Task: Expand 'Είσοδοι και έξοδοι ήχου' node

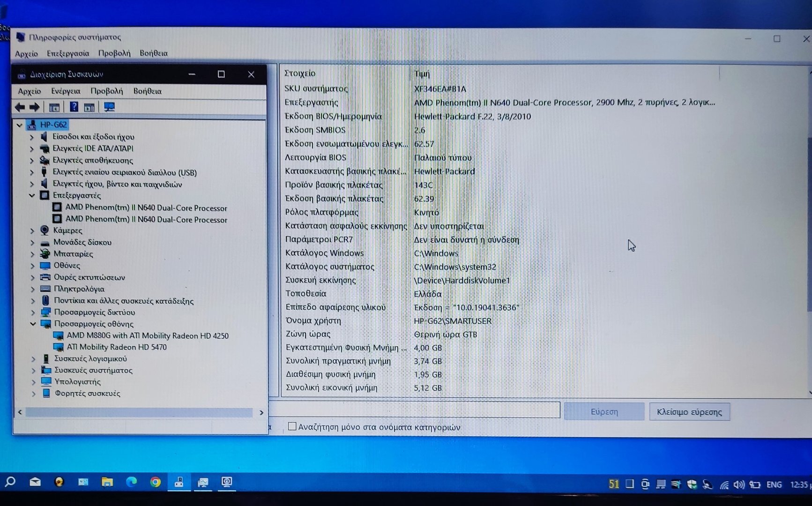Action: 32,137
